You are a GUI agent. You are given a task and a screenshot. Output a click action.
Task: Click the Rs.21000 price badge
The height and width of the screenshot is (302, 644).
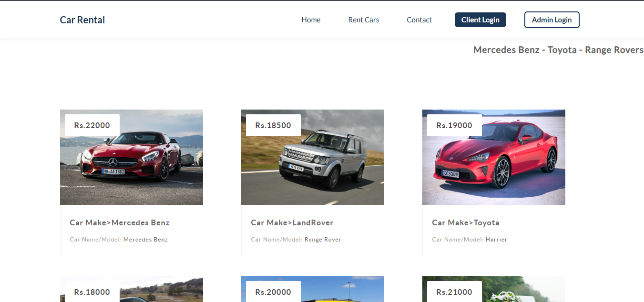[453, 292]
